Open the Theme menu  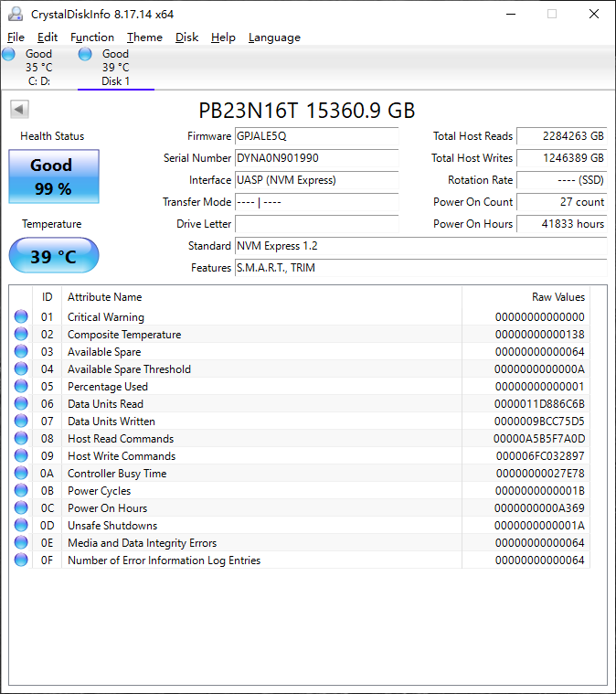(x=144, y=37)
